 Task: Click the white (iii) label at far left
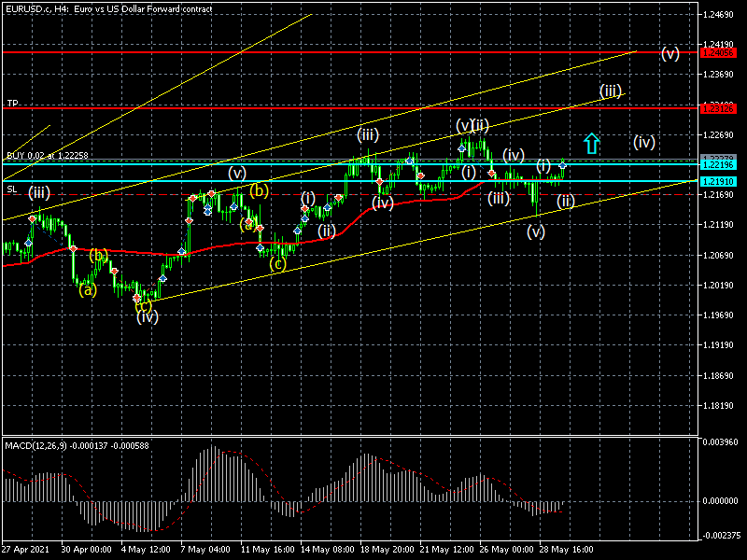tap(38, 192)
